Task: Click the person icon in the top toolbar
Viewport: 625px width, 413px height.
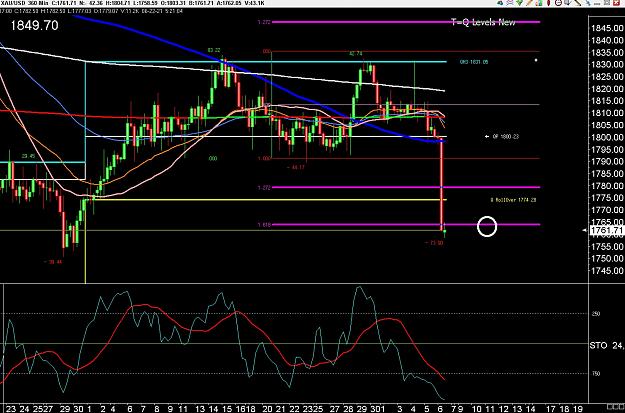Action: tap(510, 3)
